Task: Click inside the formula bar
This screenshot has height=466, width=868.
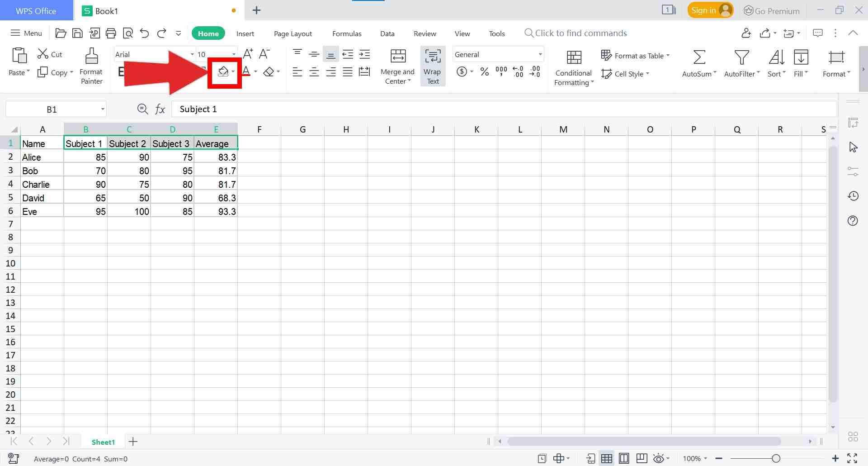Action: 316,109
